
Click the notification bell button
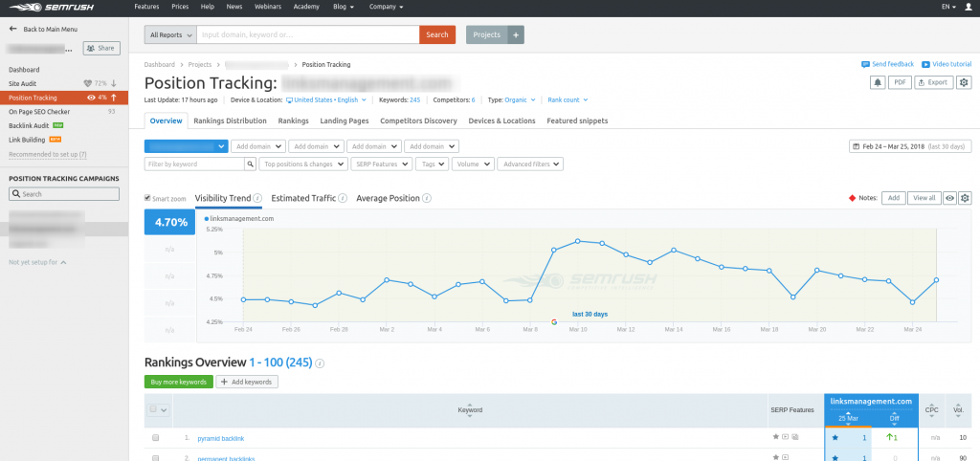point(878,82)
